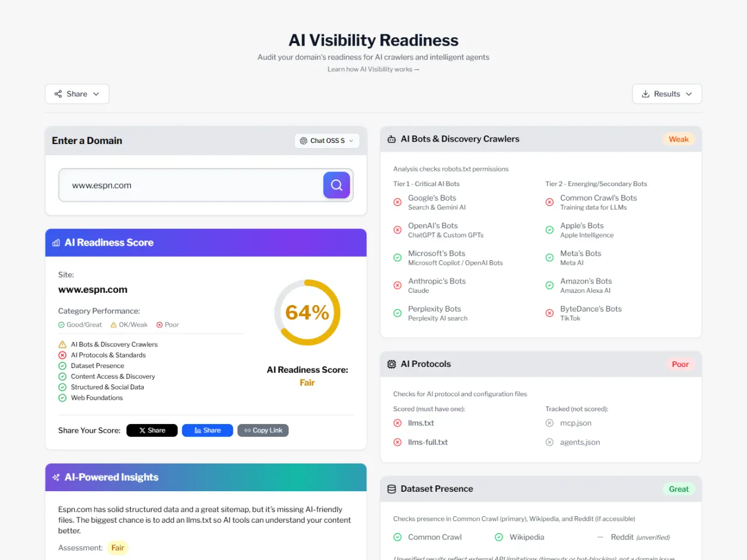Click the www.espn.com site name in score card
This screenshot has width=747, height=560.
pos(93,290)
